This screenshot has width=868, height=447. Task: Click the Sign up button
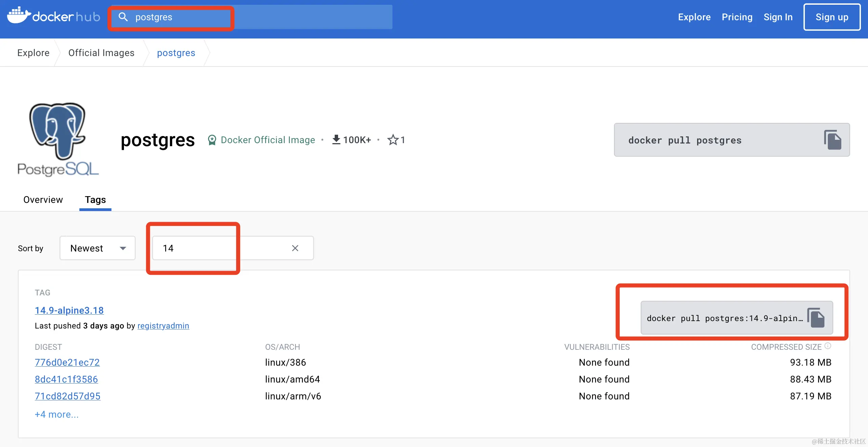(832, 17)
